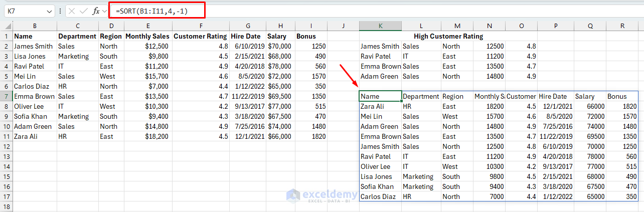The image size is (644, 212).
Task: Select column F header
Action: point(201,26)
